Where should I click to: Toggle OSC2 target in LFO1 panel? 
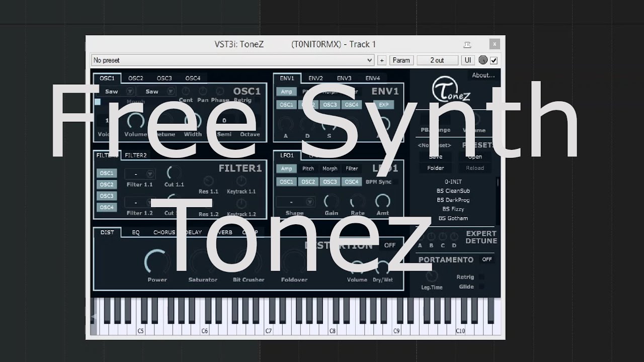308,182
